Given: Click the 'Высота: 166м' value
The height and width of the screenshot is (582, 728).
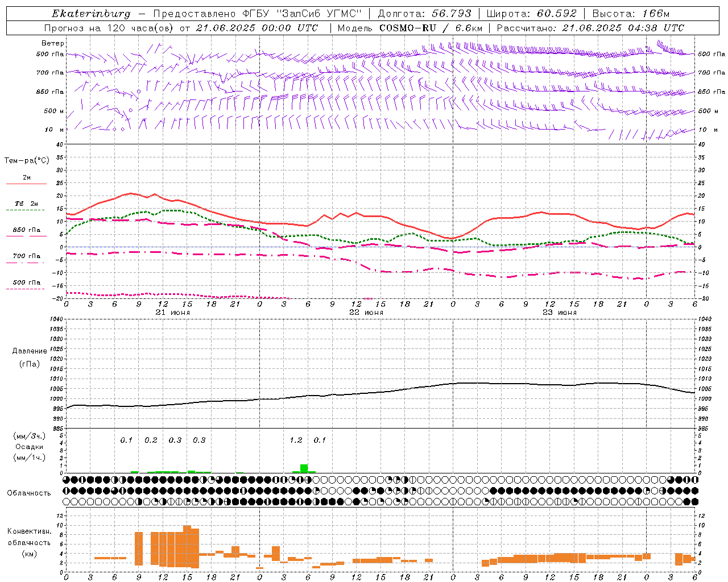Looking at the screenshot, I should (x=631, y=14).
